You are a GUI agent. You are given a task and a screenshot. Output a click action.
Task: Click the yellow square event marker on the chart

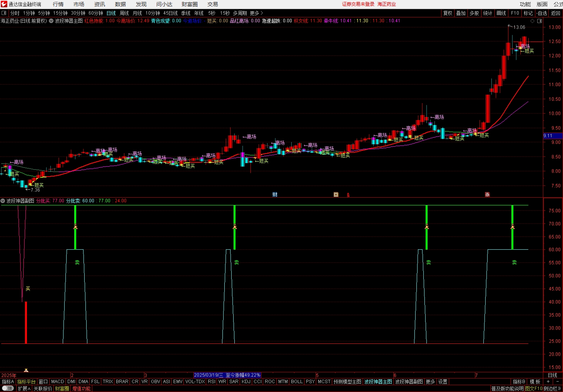pyautogui.click(x=336, y=195)
